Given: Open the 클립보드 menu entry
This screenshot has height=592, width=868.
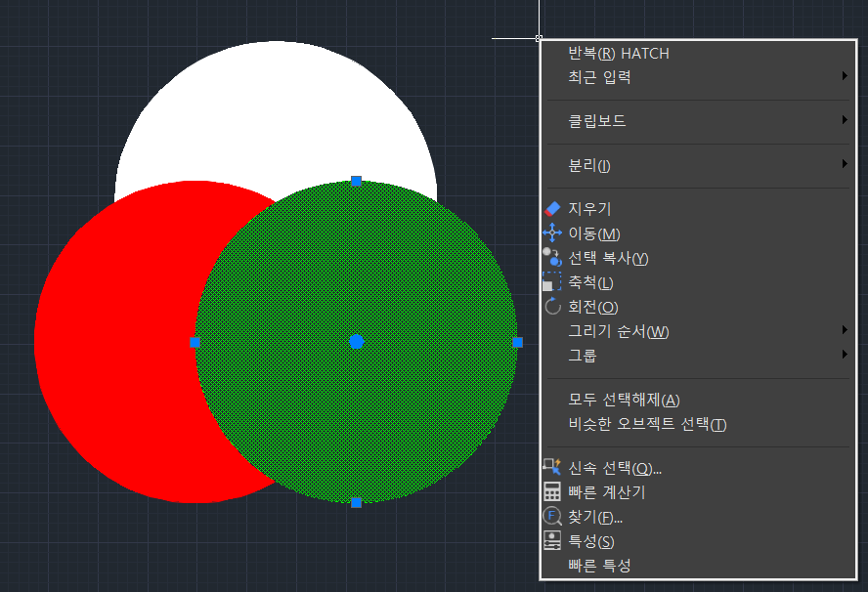Looking at the screenshot, I should pos(698,120).
